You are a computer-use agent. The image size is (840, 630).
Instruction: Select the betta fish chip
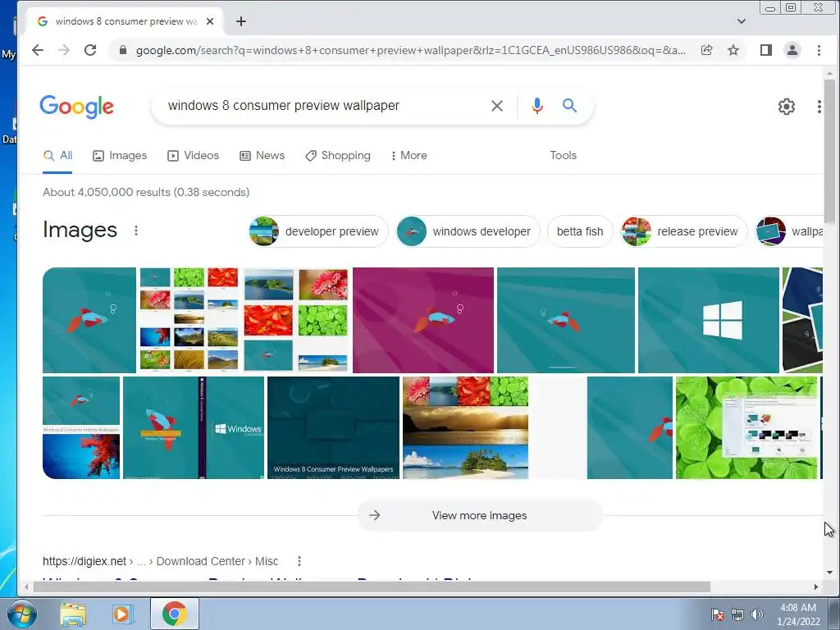click(x=580, y=231)
